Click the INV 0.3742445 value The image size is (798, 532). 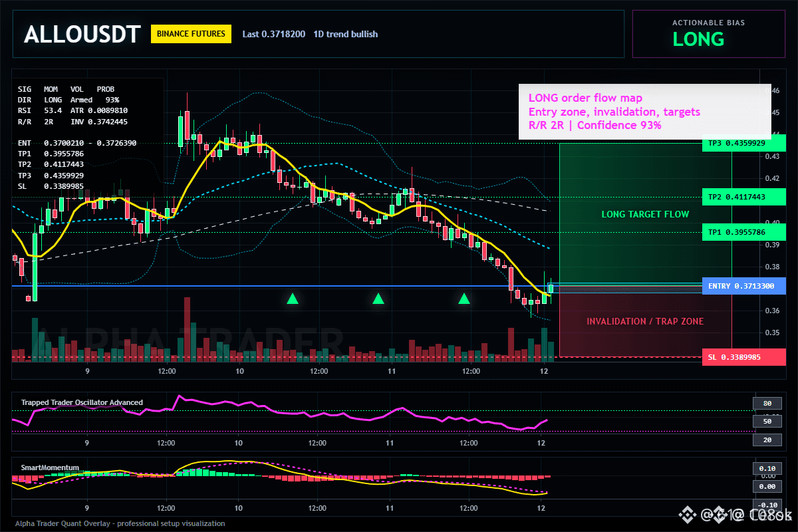coord(99,122)
